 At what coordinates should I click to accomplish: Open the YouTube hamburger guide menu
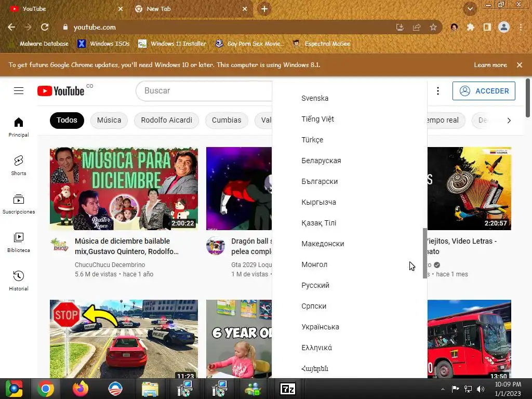tap(19, 91)
